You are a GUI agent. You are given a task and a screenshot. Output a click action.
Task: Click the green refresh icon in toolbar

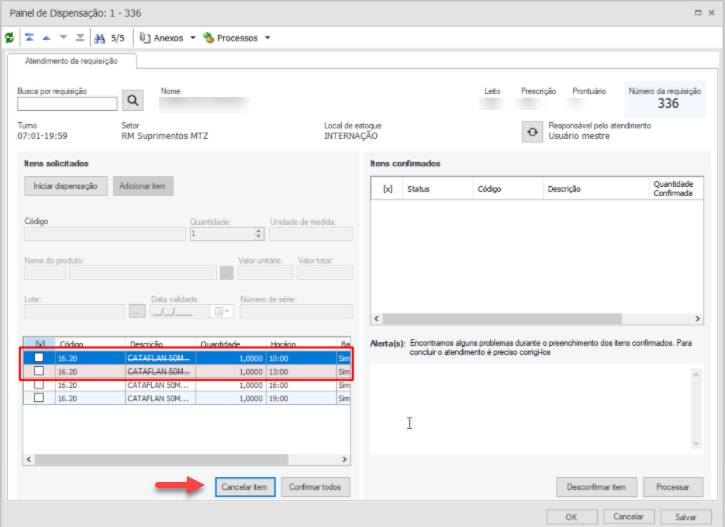9,37
